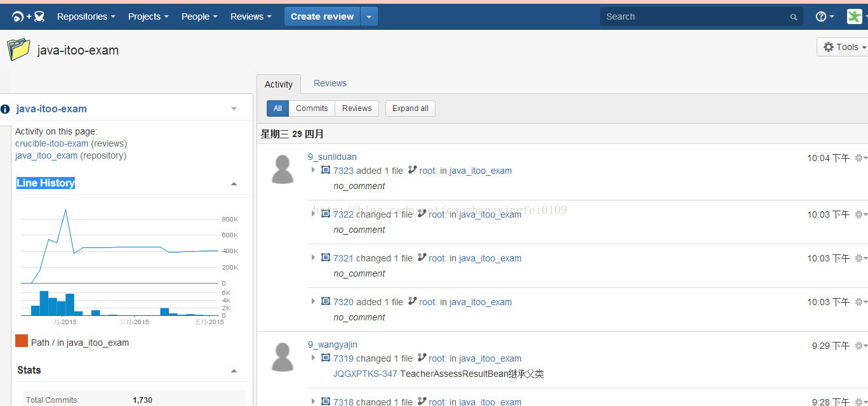This screenshot has height=406, width=868.
Task: Open the People menu
Action: pyautogui.click(x=199, y=16)
